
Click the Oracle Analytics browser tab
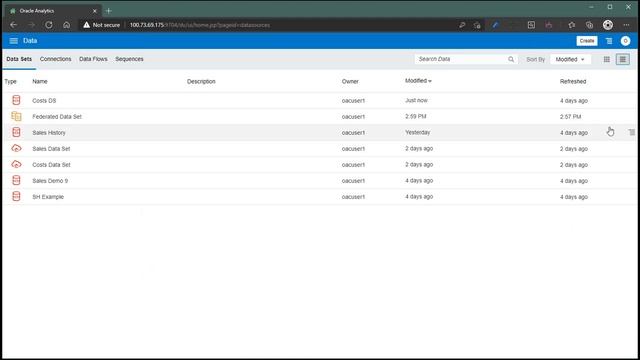[x=53, y=11]
